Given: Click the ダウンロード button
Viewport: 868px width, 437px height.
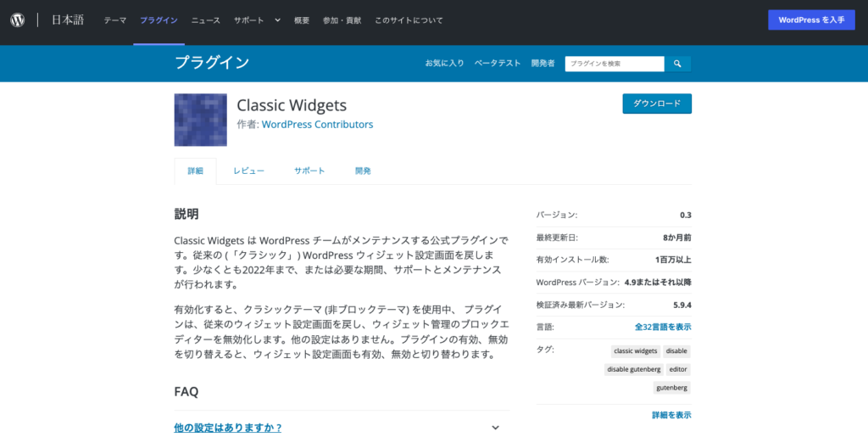Looking at the screenshot, I should click(x=657, y=104).
